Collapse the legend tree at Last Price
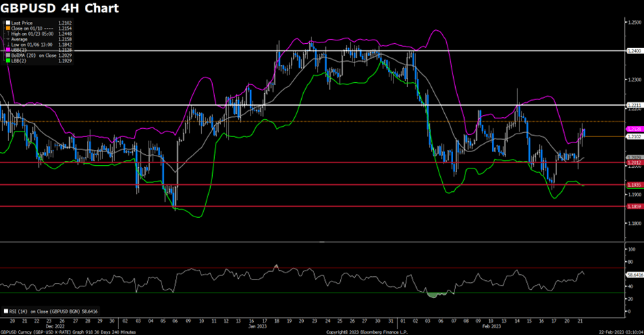The height and width of the screenshot is (335, 644). coord(3,23)
